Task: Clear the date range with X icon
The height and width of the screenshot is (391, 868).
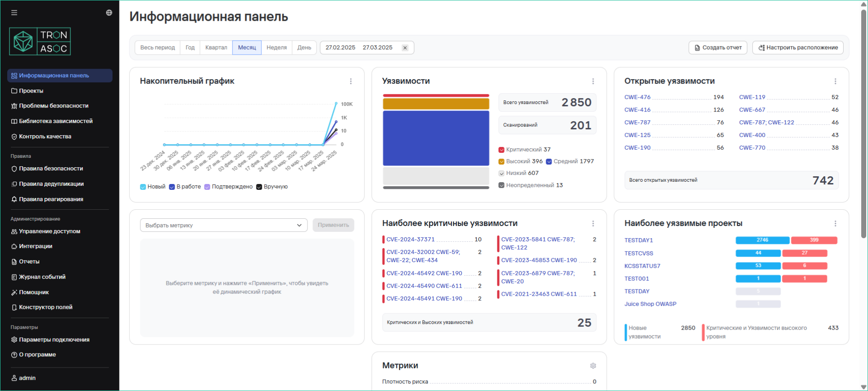Action: pos(405,48)
